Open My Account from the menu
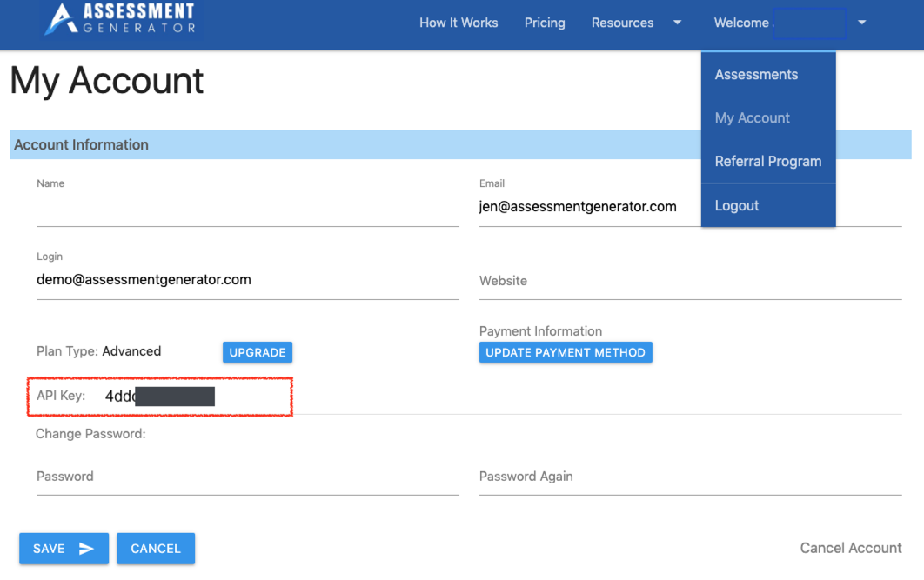Image resolution: width=924 pixels, height=580 pixels. [752, 117]
